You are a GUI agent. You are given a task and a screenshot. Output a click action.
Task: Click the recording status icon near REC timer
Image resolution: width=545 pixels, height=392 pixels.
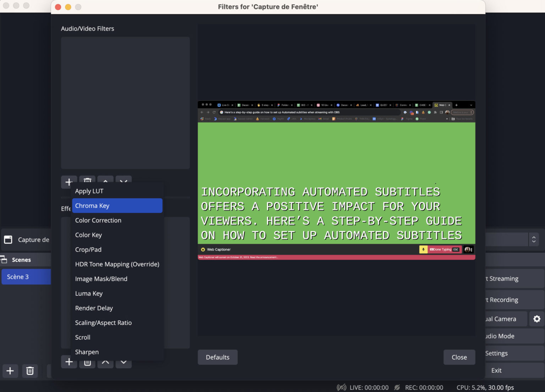[x=397, y=387]
